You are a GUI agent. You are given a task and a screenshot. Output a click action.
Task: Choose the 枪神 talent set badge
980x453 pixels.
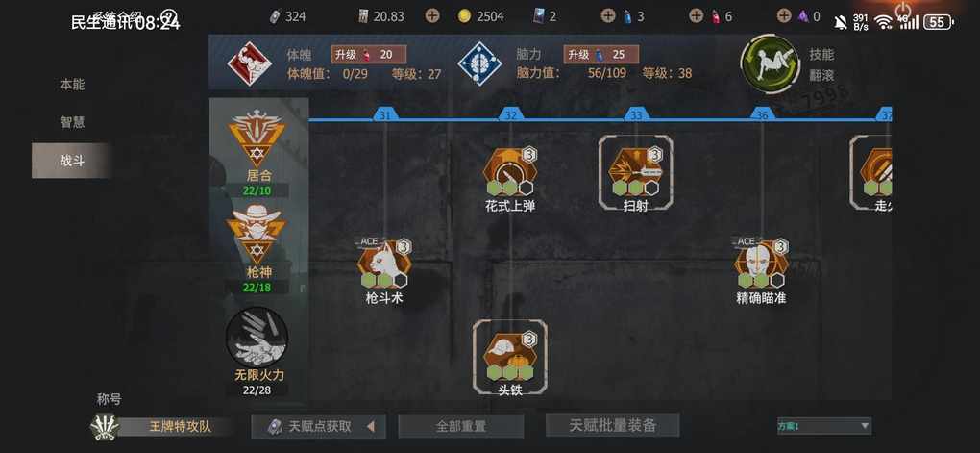point(257,234)
